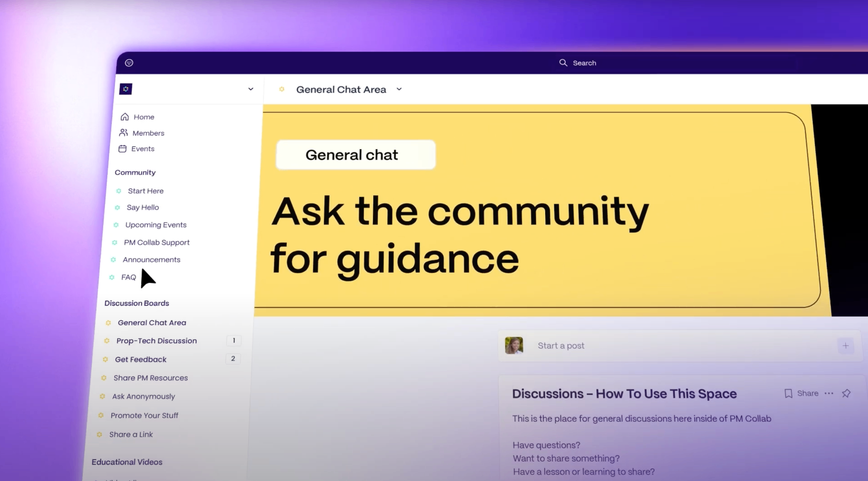Go to the Members page

148,133
